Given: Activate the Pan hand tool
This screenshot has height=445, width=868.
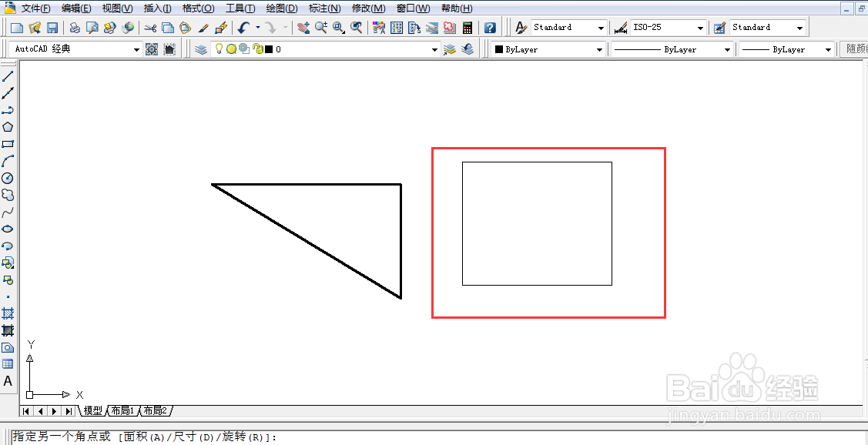Looking at the screenshot, I should click(303, 28).
